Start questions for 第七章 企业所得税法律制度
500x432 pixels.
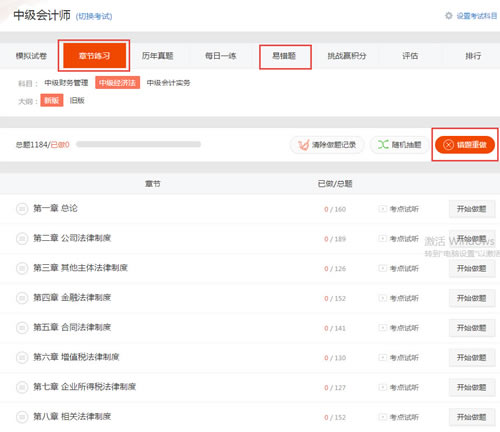pyautogui.click(x=471, y=387)
